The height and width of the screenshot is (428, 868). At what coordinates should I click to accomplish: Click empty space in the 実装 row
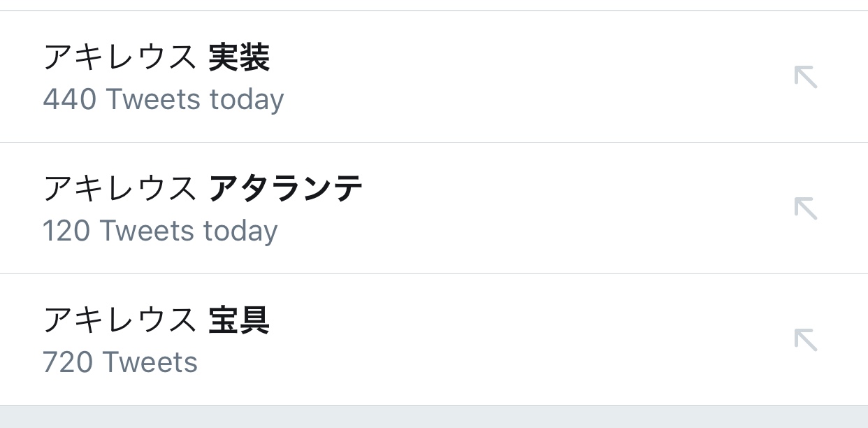coord(524,77)
